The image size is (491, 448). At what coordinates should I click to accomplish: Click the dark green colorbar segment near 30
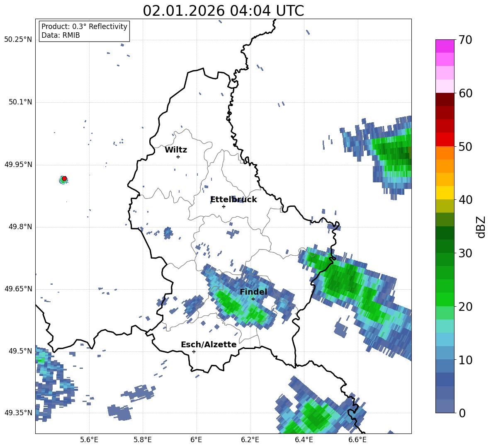click(445, 246)
